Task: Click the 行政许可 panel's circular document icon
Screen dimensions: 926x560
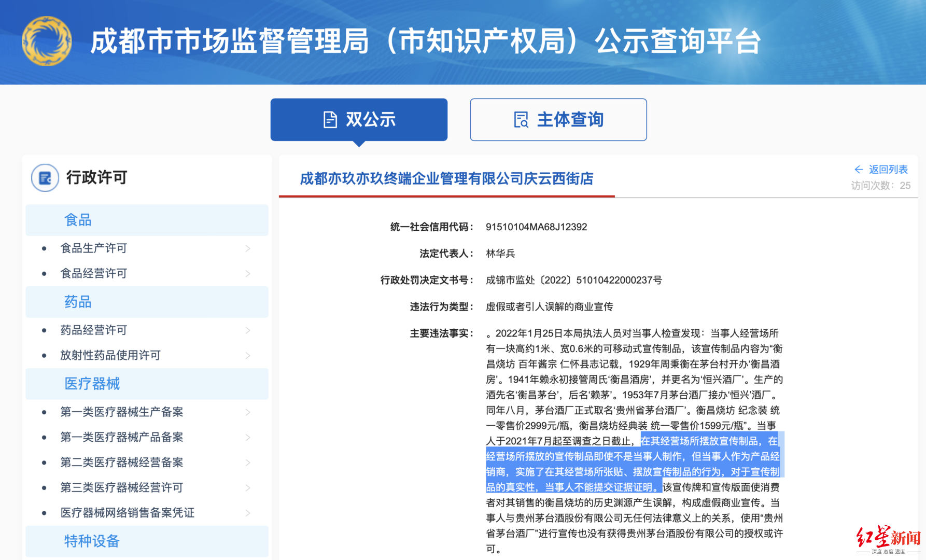Action: [x=45, y=178]
